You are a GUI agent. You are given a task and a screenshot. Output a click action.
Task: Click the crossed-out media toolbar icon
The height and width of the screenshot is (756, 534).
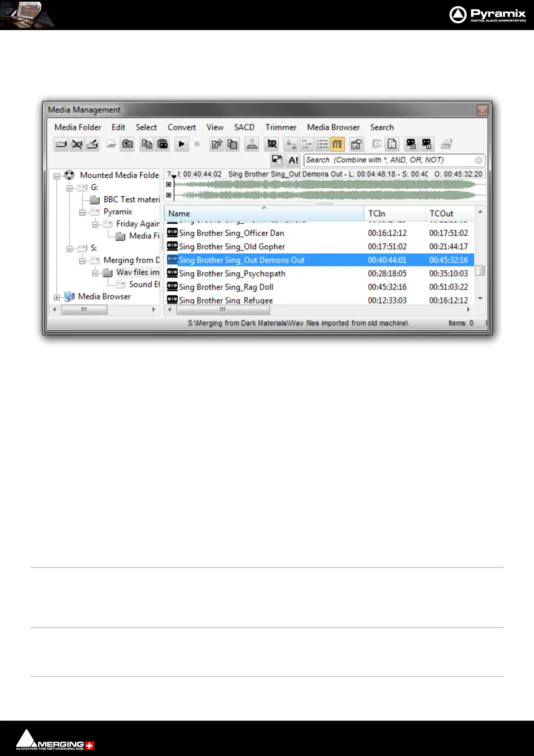[x=271, y=144]
